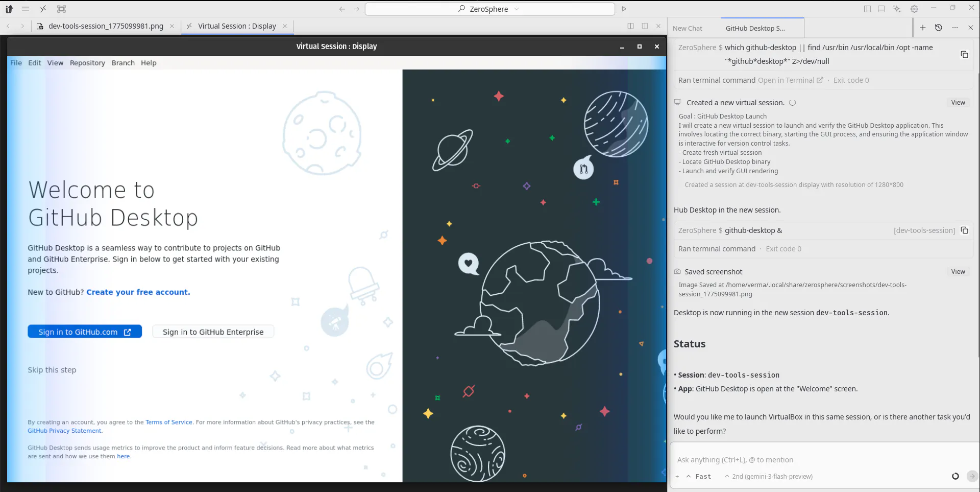Click the 'here' metrics link
Image resolution: width=980 pixels, height=492 pixels.
click(x=123, y=456)
